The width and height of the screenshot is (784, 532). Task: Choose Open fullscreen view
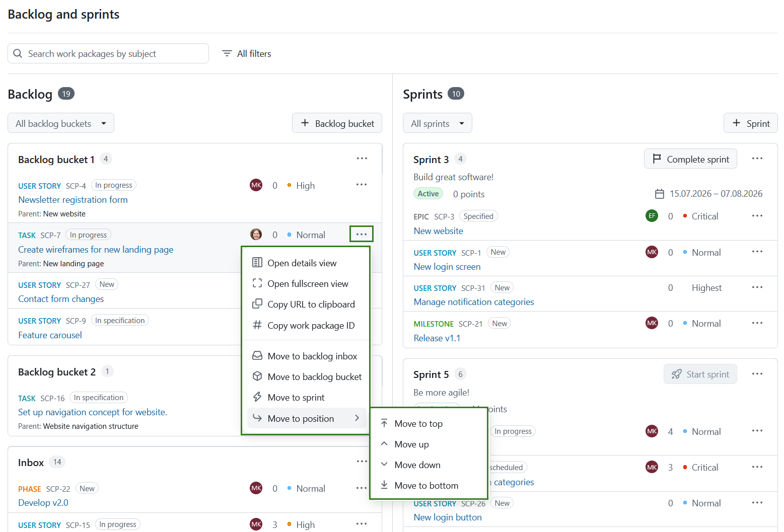click(x=306, y=283)
